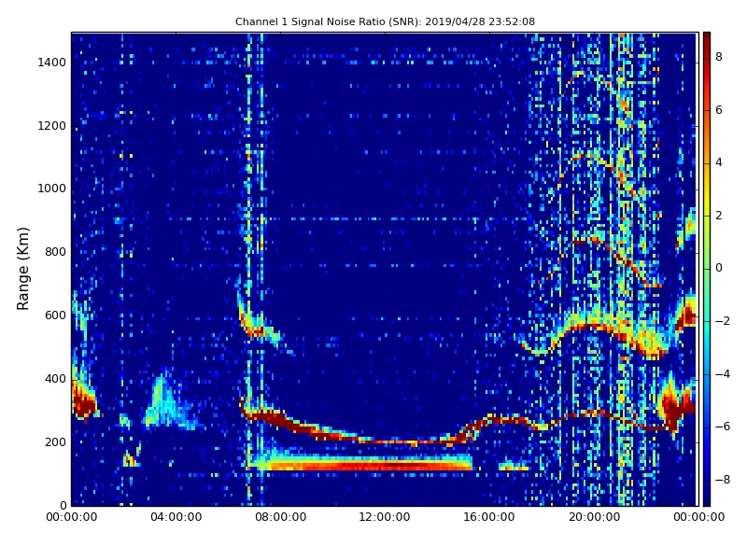Click the leftmost 00:00:00 time label
Viewport: 747px width, 560px height.
pos(72,517)
